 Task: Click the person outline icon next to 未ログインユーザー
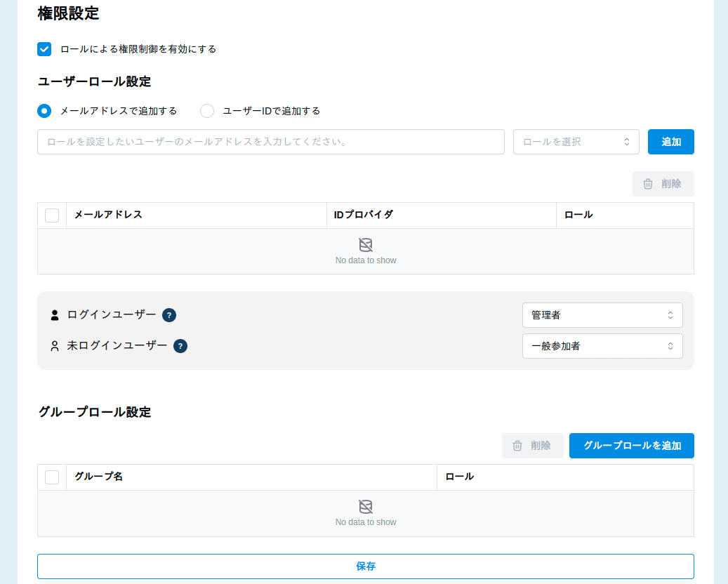pos(55,345)
